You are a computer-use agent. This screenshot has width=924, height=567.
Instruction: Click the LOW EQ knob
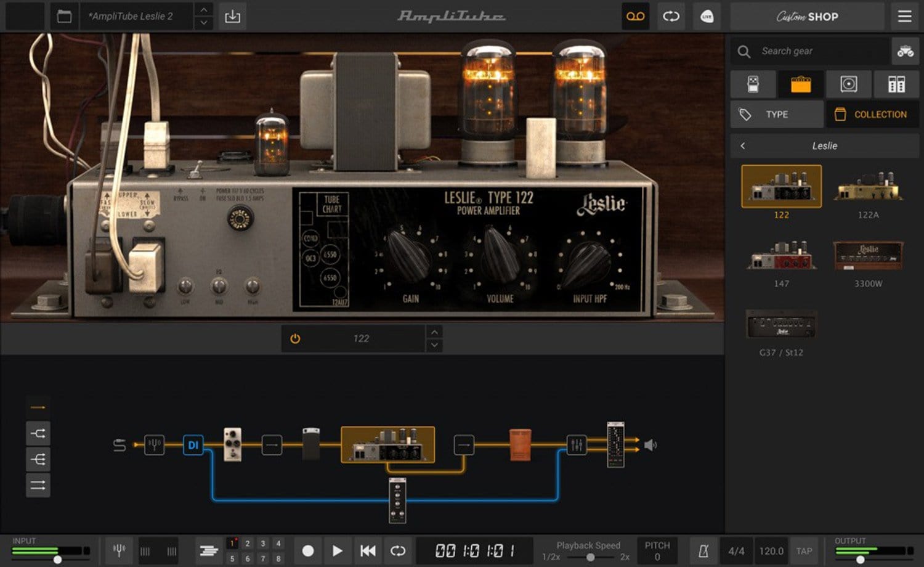click(185, 286)
